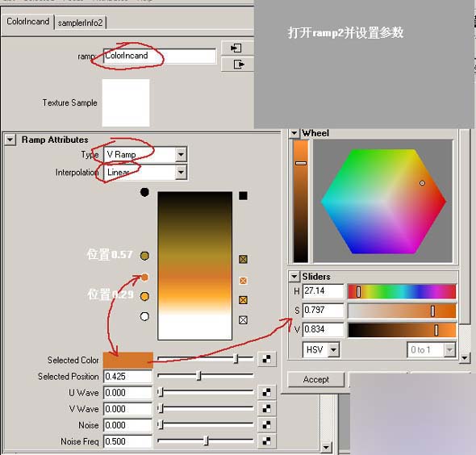Collapse the Sliders section
This screenshot has height=455, width=476.
[x=294, y=277]
